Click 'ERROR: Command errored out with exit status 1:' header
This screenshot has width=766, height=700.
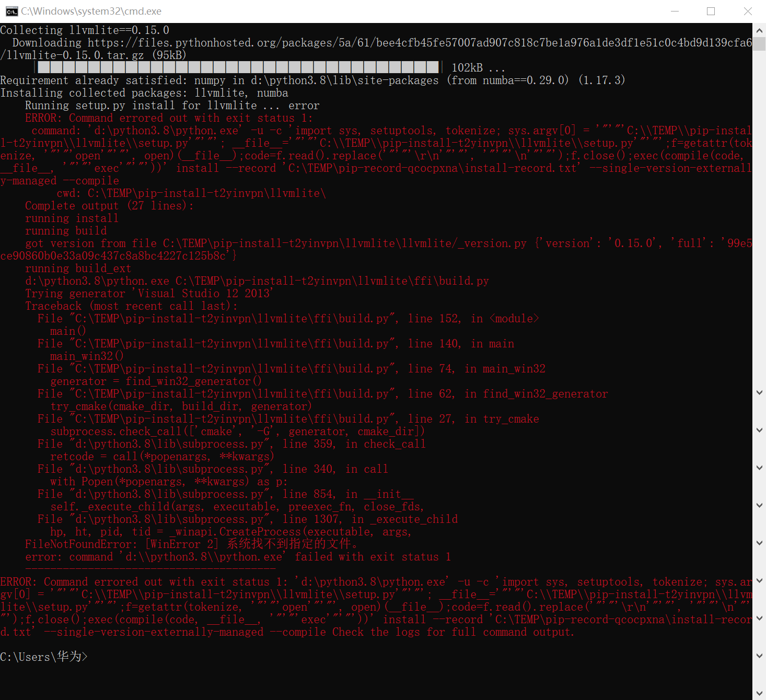[x=169, y=118]
